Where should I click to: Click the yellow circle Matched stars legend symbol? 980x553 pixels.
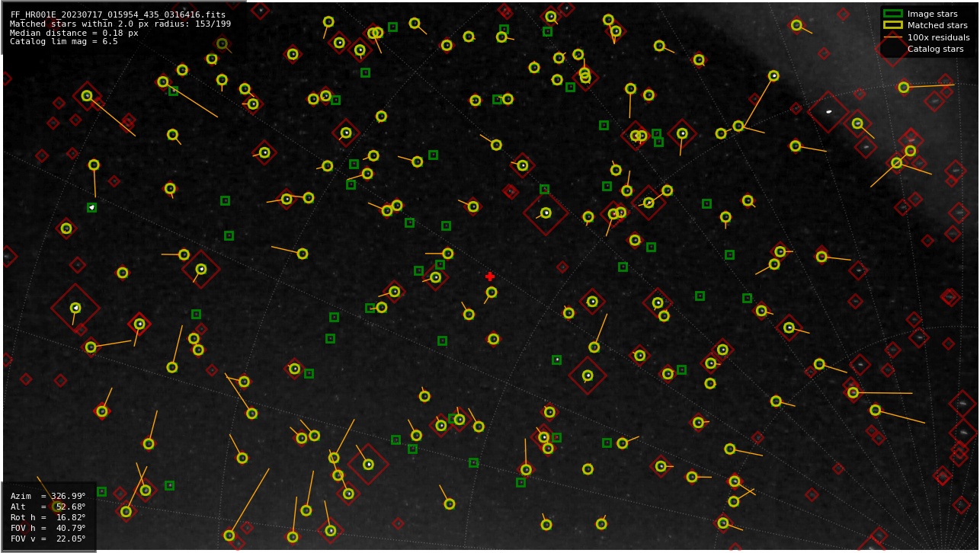coord(892,25)
